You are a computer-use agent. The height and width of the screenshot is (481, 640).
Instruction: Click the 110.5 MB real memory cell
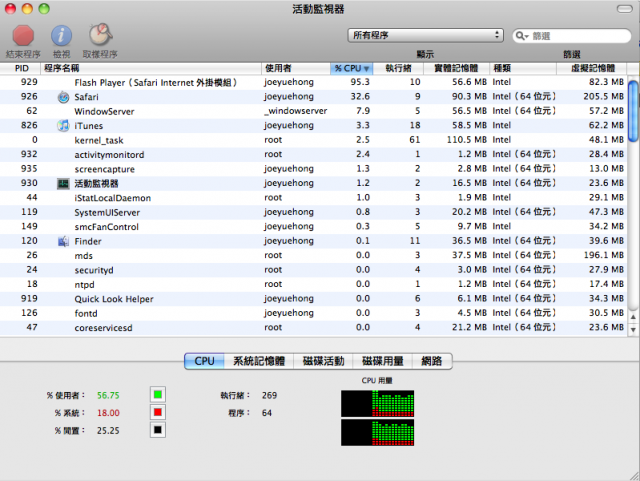pos(467,140)
